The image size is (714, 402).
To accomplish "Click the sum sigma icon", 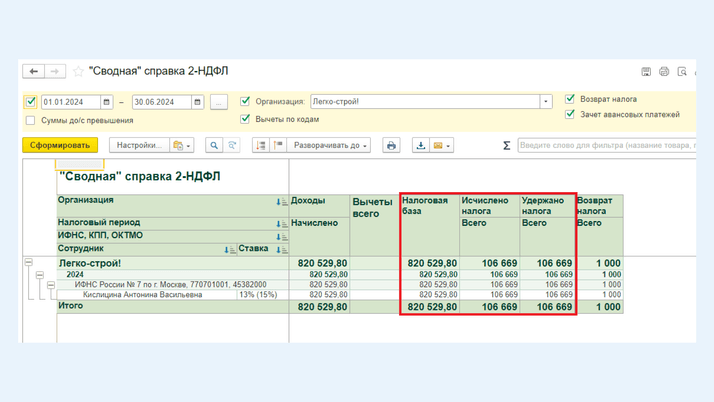I will (x=506, y=146).
